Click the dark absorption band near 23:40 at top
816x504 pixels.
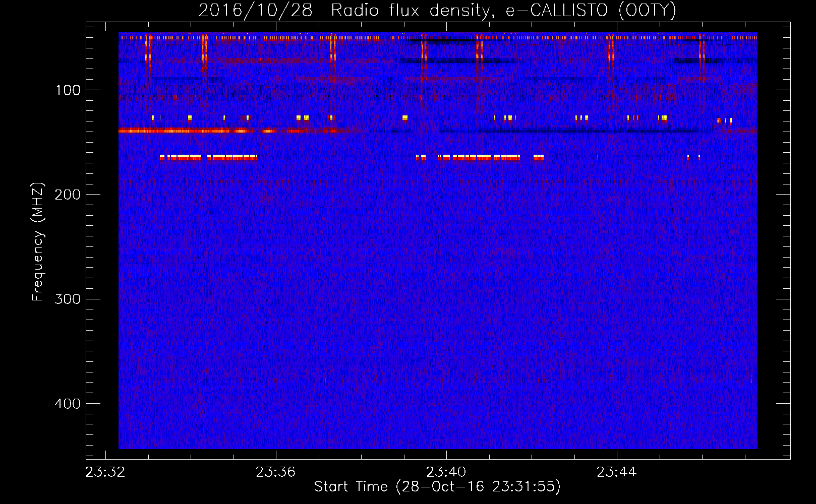click(443, 40)
